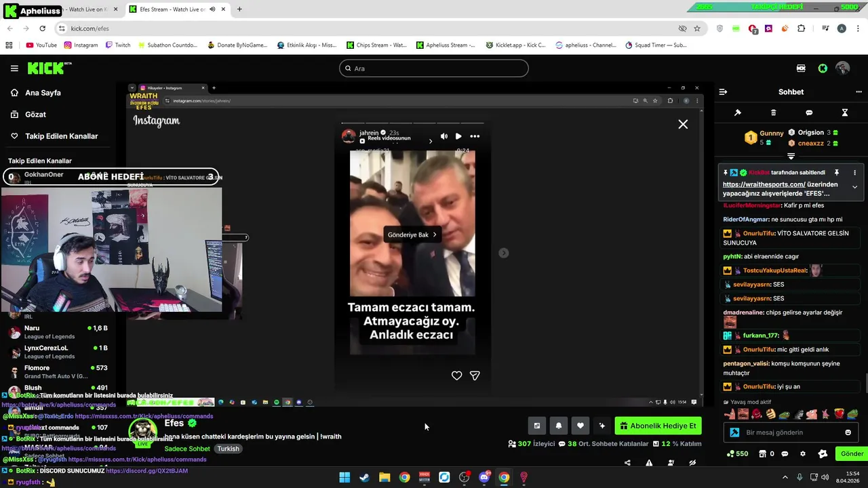Open pinned message three-dot options
The height and width of the screenshot is (488, 868).
pos(854,173)
